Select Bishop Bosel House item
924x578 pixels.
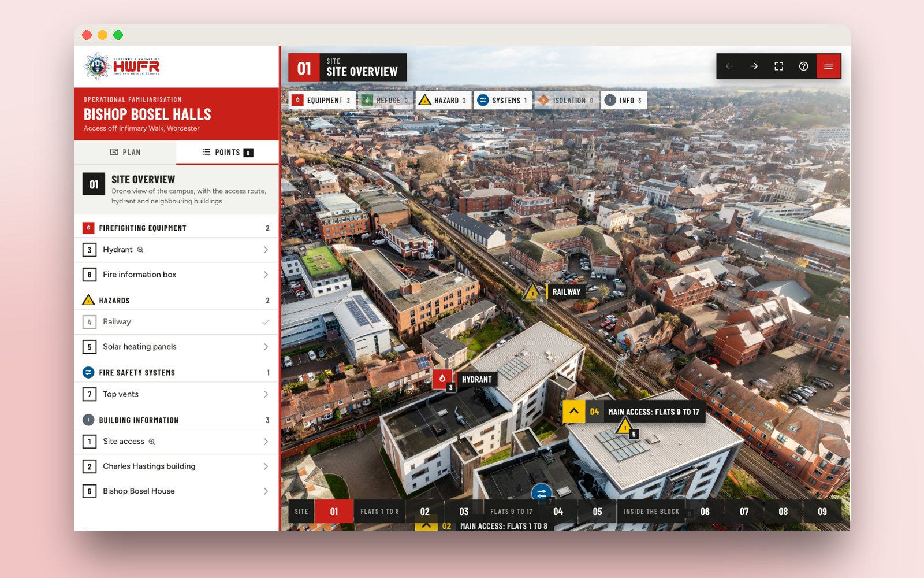click(x=177, y=491)
